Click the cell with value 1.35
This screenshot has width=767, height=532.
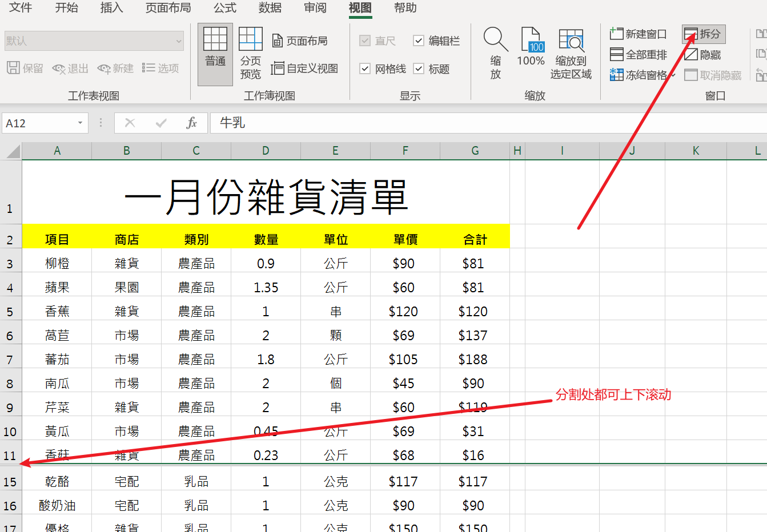point(266,285)
